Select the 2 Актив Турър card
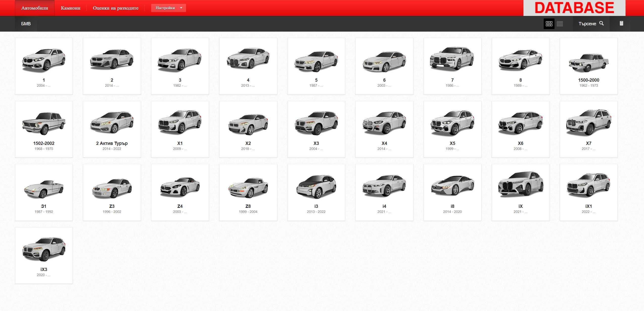The height and width of the screenshot is (311, 644). (x=112, y=129)
